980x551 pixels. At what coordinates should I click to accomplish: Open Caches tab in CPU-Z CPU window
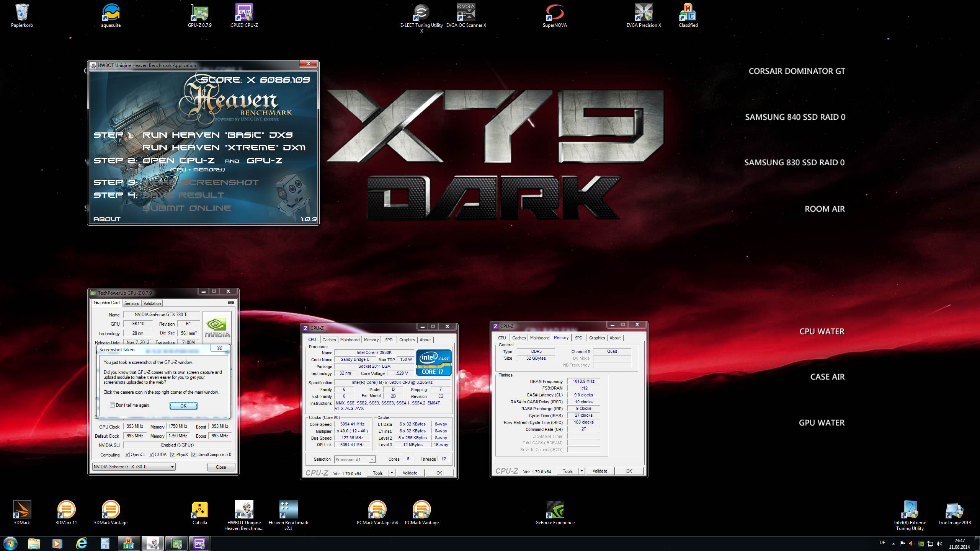pos(329,340)
